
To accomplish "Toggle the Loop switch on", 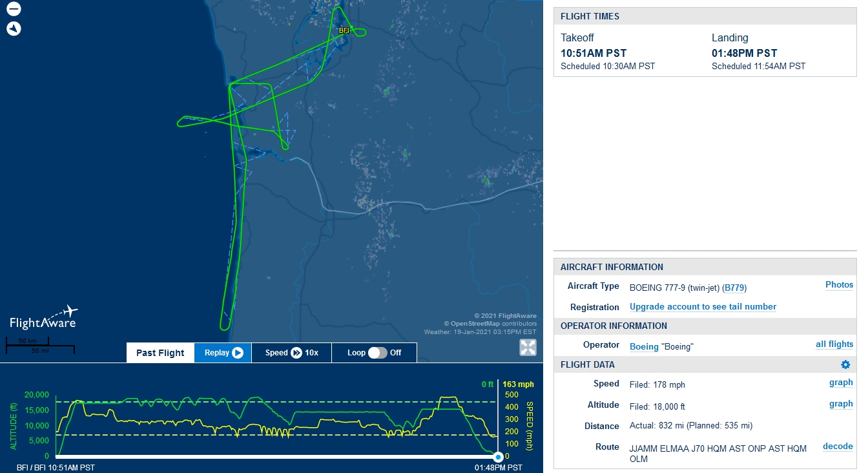I will (378, 353).
